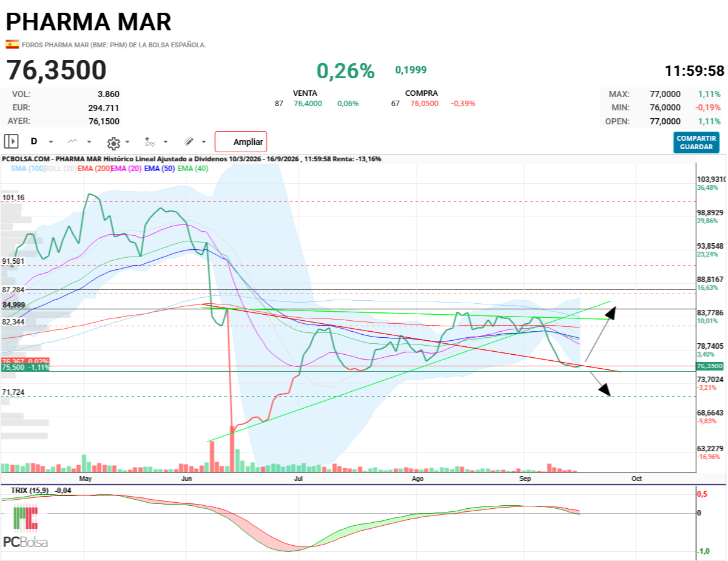Click the 101,16 resistance level label
728x561 pixels.
[x=13, y=198]
